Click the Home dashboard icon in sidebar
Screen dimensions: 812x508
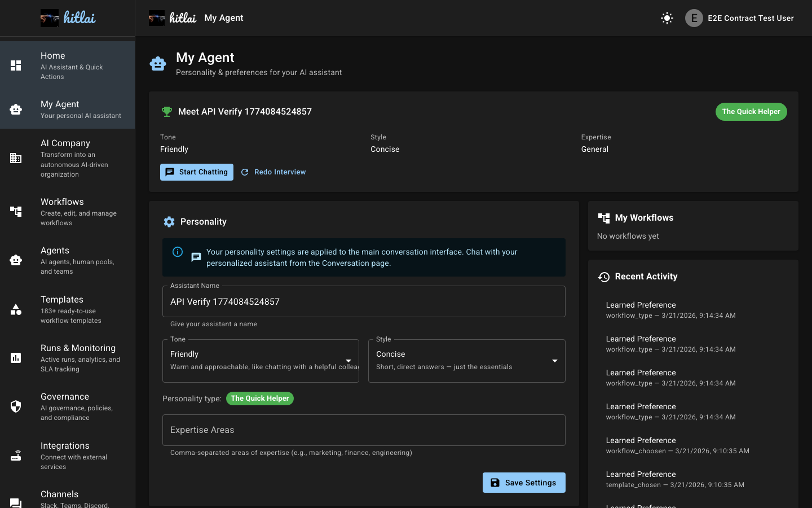click(16, 65)
